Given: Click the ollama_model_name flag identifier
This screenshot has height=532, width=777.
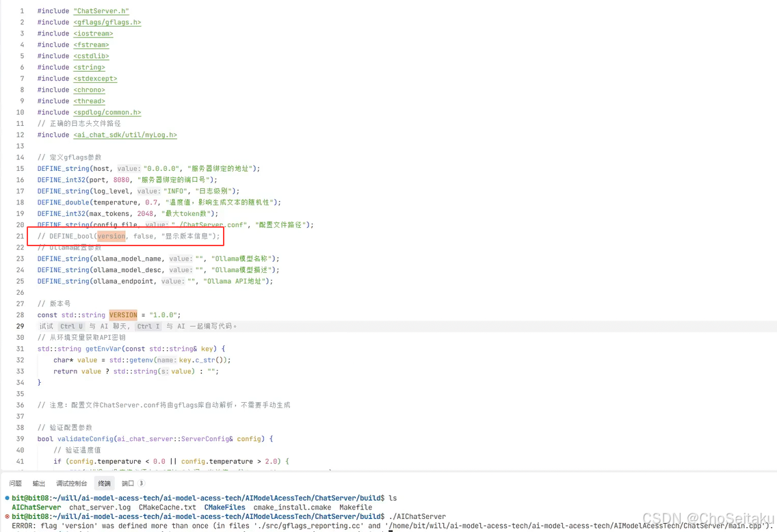Looking at the screenshot, I should coord(127,258).
